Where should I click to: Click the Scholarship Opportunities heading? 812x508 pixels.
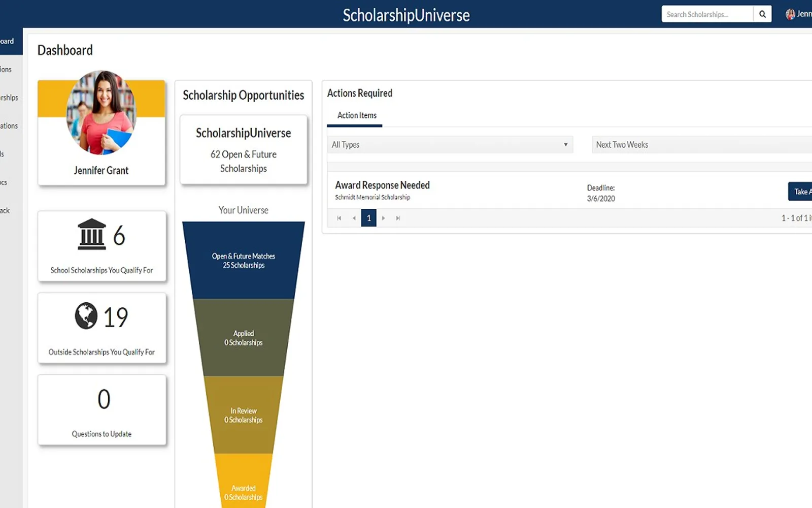click(244, 96)
